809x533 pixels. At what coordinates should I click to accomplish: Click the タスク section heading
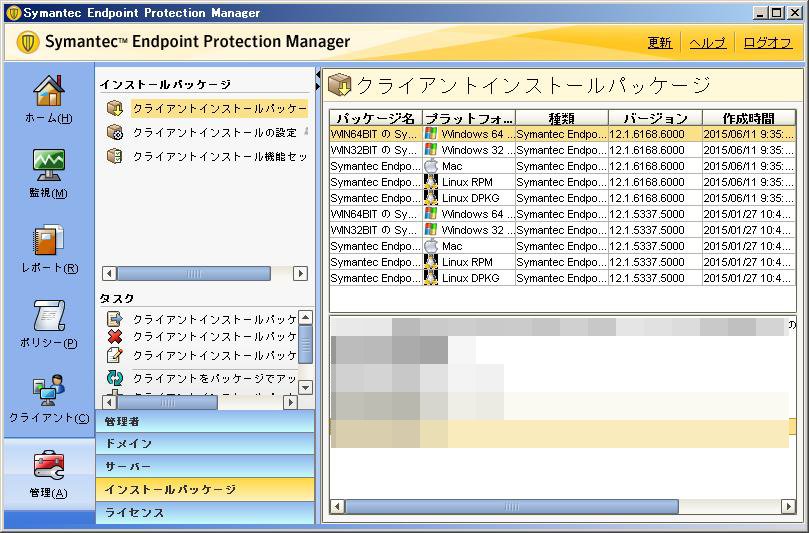117,298
